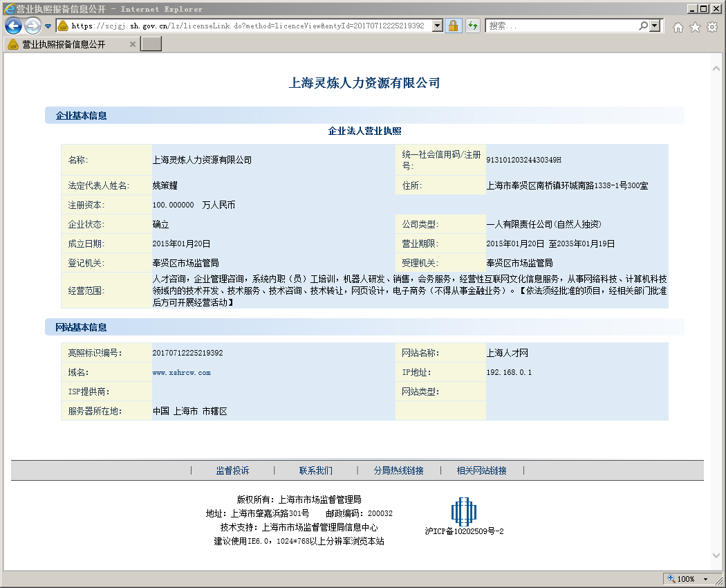Click the credit code 91310120324430349H
This screenshot has width=726, height=588.
[x=523, y=160]
